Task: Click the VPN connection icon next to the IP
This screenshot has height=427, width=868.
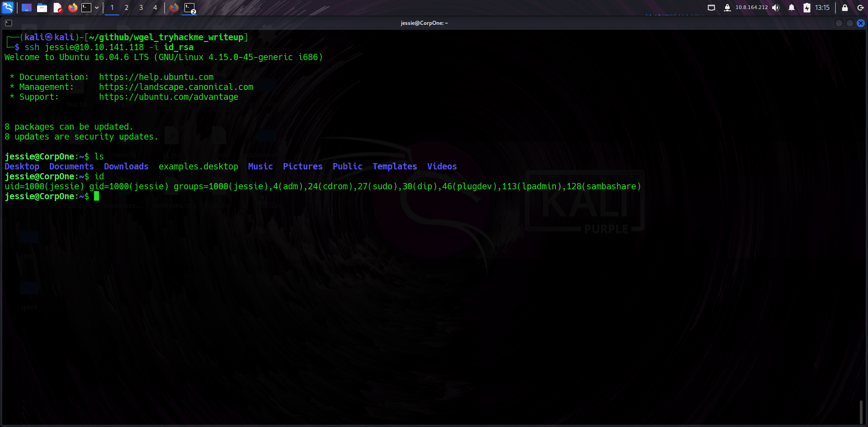Action: (728, 8)
